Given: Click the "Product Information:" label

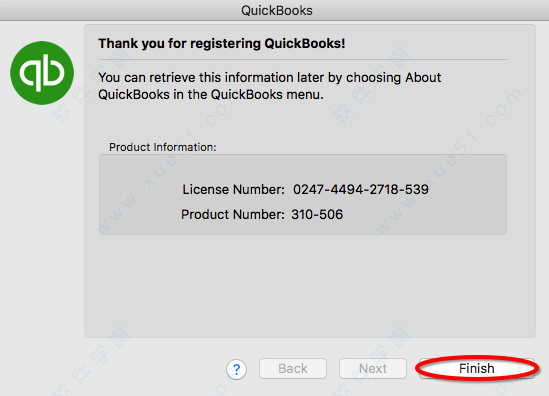Looking at the screenshot, I should click(x=162, y=147).
